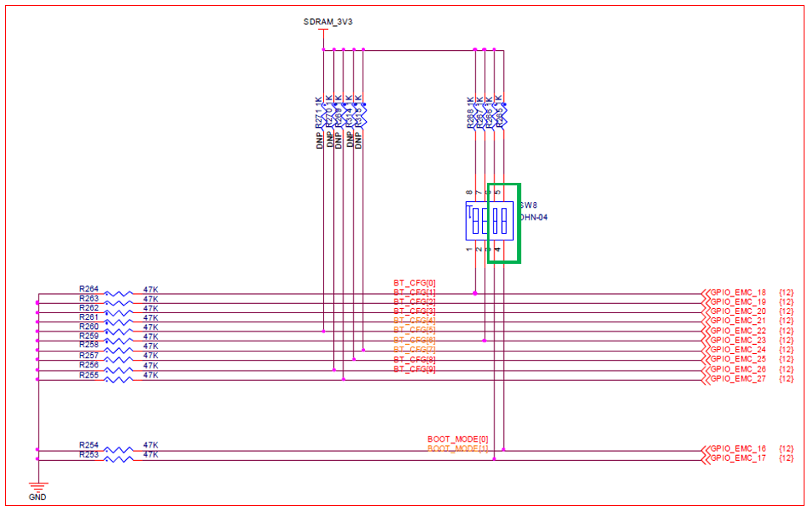The width and height of the screenshot is (812, 511).
Task: Select the GPIO_EMC_27 off-page connector arrow
Action: (x=705, y=380)
